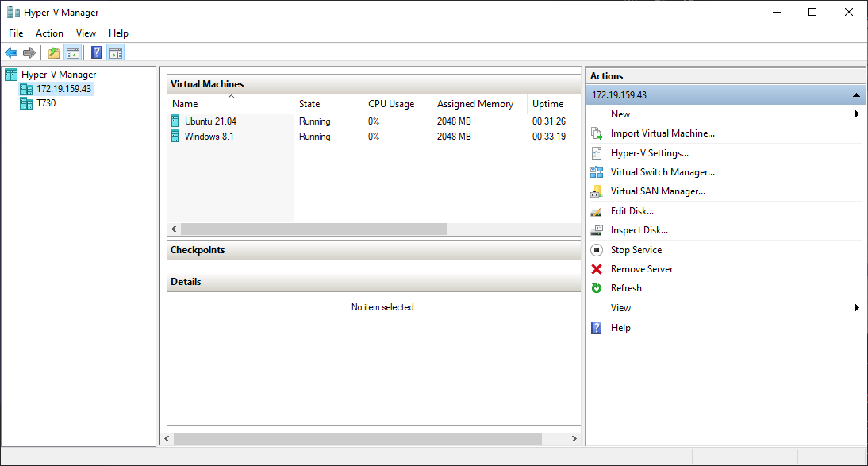This screenshot has height=466, width=868.
Task: Click the Checkpoints section header
Action: (x=374, y=250)
